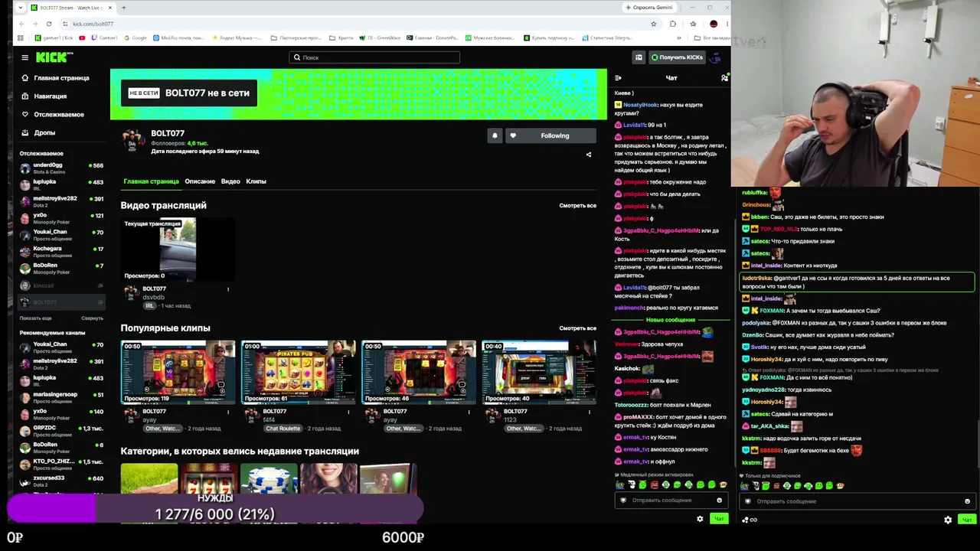This screenshot has width=980, height=551.
Task: Open recommended channel KTO_PO_ZHIZ...
Action: coord(61,465)
